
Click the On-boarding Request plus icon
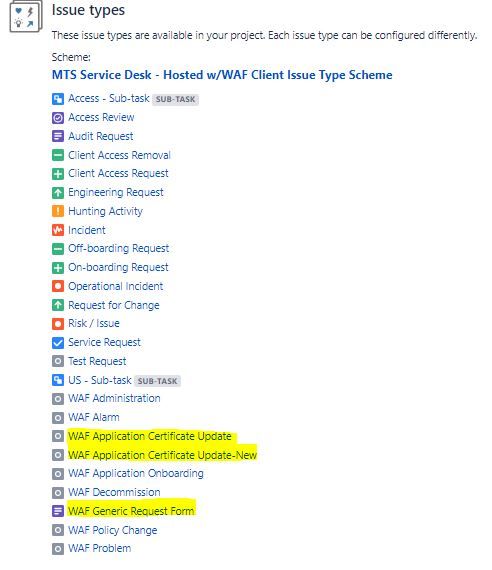[58, 268]
